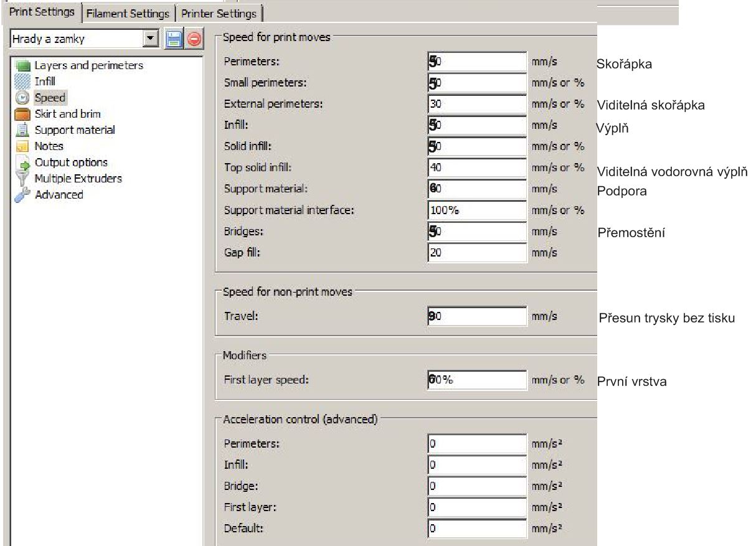
Task: Open Support material settings page
Action: point(74,130)
